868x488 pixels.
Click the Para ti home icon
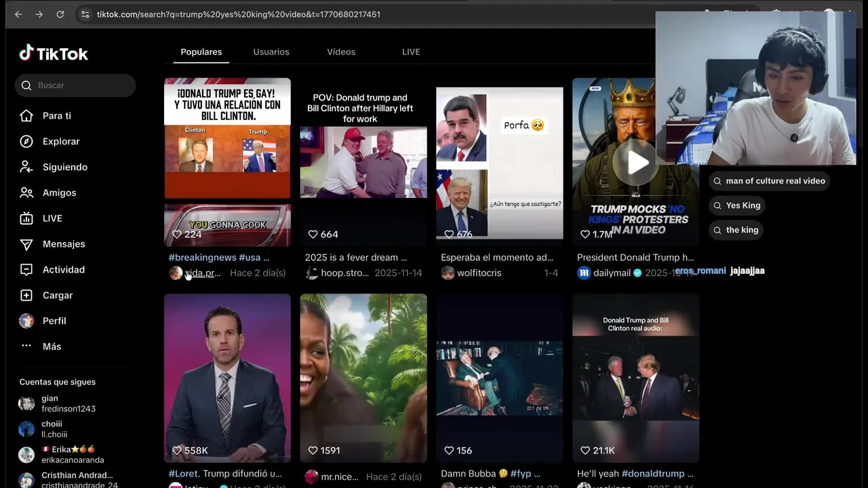(x=26, y=116)
